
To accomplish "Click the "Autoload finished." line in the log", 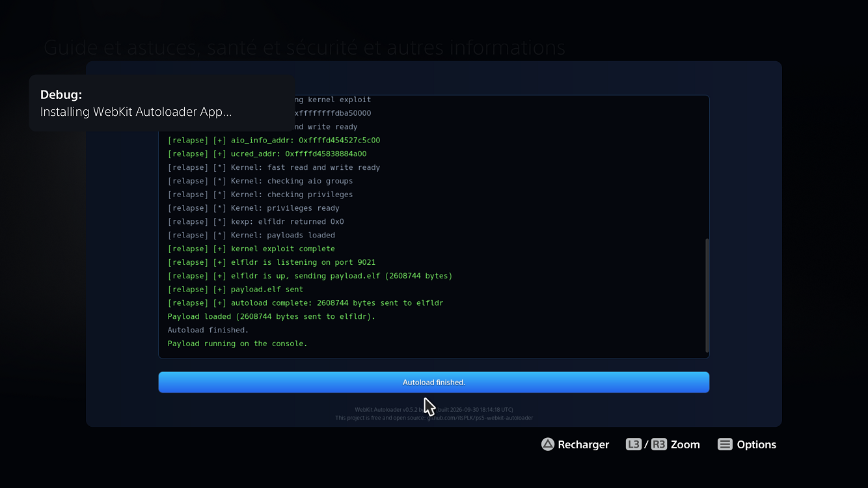I will click(208, 331).
